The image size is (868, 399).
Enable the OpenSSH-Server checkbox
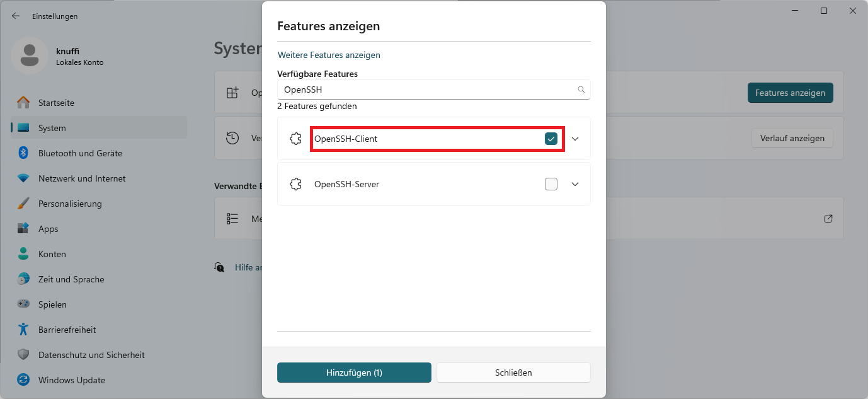(x=551, y=183)
